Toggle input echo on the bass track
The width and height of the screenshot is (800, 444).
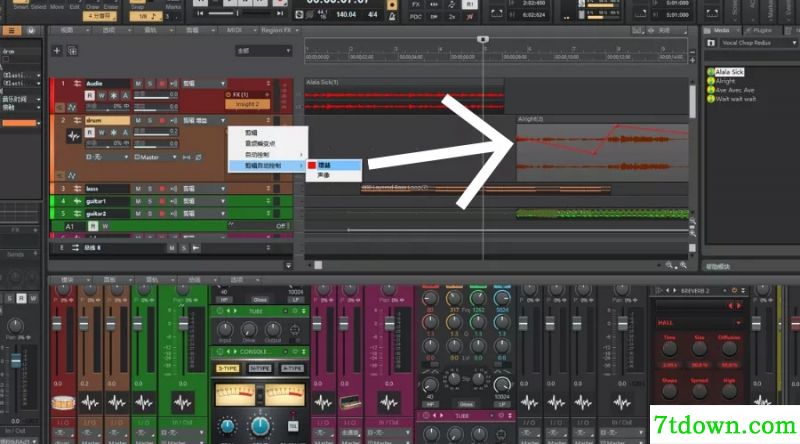173,189
